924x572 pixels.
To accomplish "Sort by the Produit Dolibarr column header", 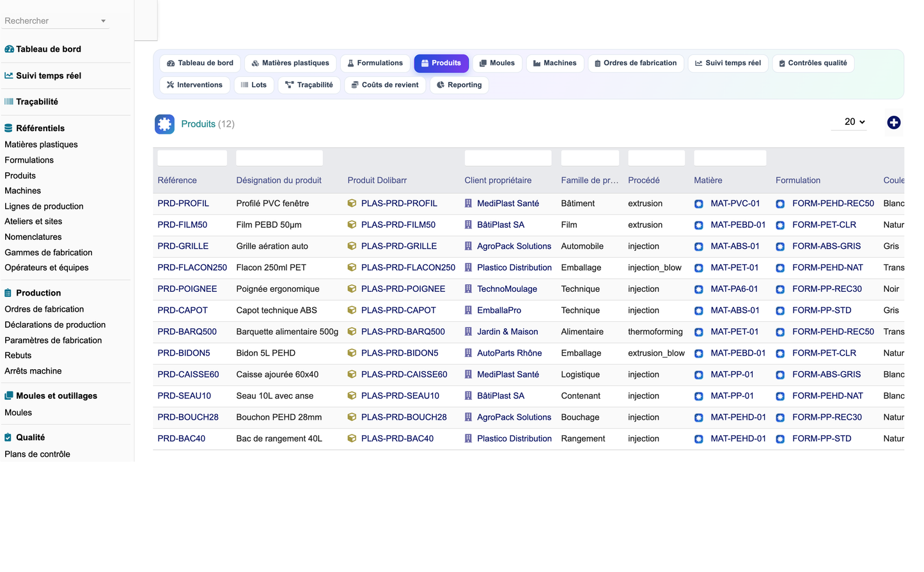I will click(x=377, y=180).
